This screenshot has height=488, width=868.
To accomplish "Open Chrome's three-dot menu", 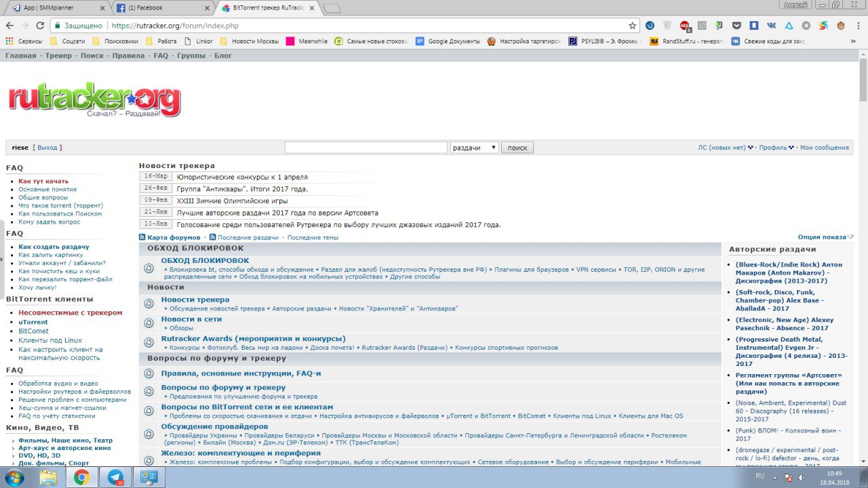I will click(859, 26).
